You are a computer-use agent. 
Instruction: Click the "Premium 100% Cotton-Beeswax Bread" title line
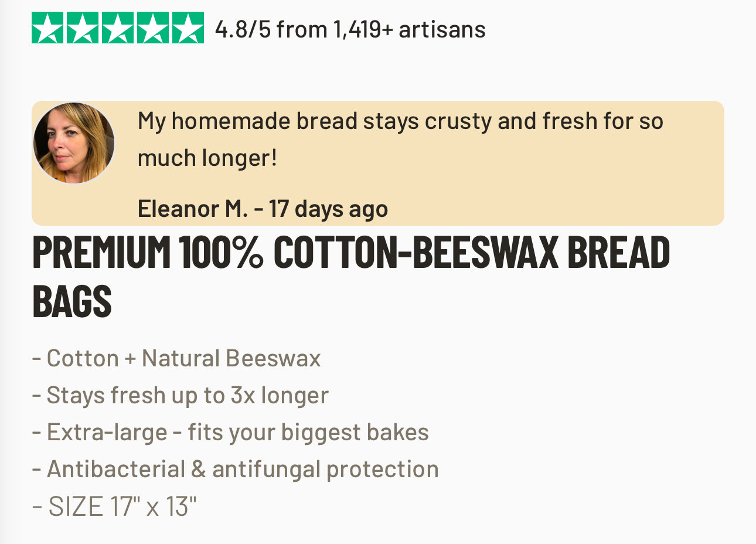(x=350, y=252)
